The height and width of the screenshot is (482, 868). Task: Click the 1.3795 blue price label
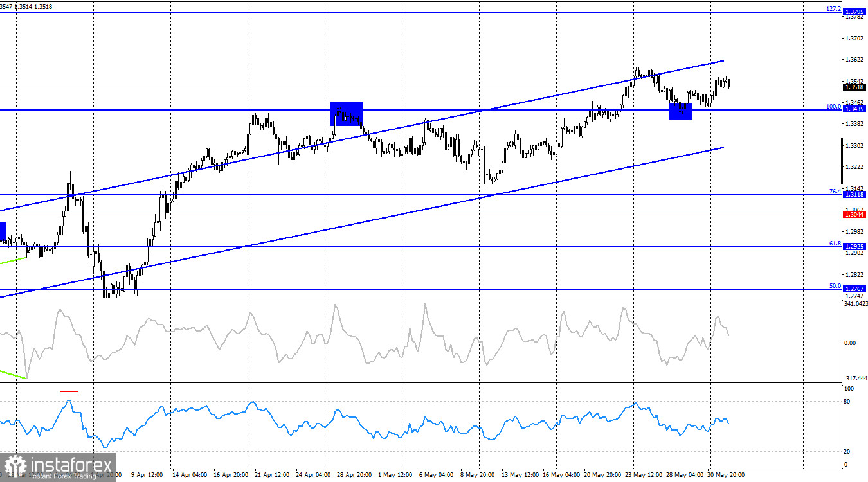[854, 12]
